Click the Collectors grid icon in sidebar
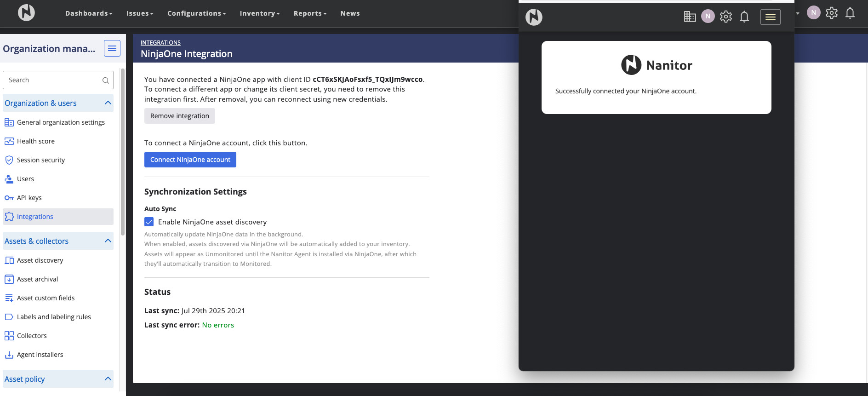This screenshot has height=396, width=868. [9, 336]
